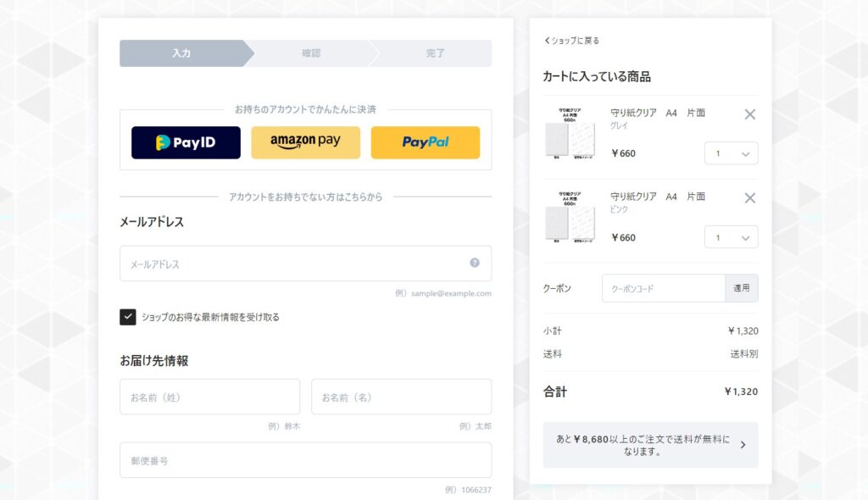Open free shipping notice banner arrow
The height and width of the screenshot is (500, 868).
coord(743,445)
